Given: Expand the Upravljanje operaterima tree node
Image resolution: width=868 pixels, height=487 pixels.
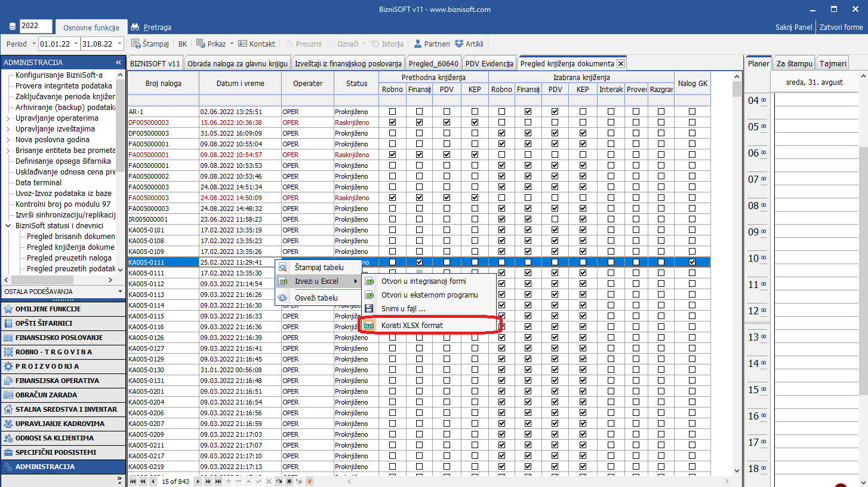Looking at the screenshot, I should click(8, 118).
